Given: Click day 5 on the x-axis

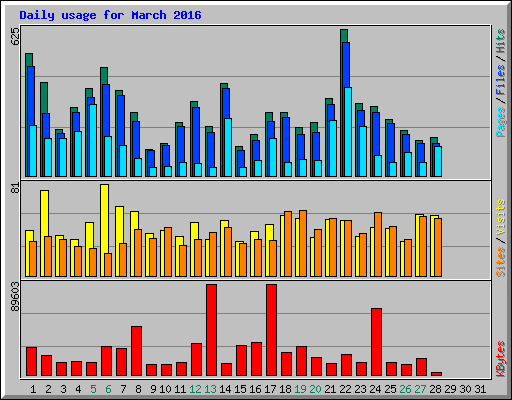Looking at the screenshot, I should [x=93, y=389].
